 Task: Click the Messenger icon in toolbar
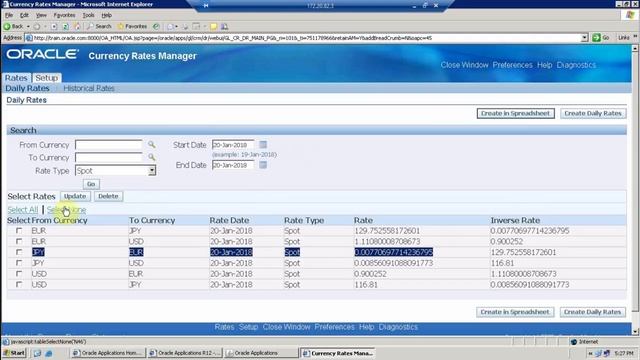(x=224, y=27)
